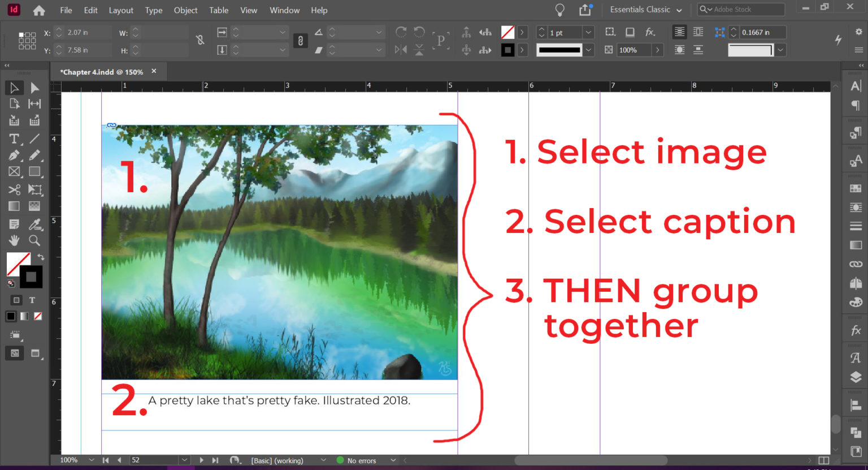868x470 pixels.
Task: Select the Scissors tool
Action: (x=14, y=189)
